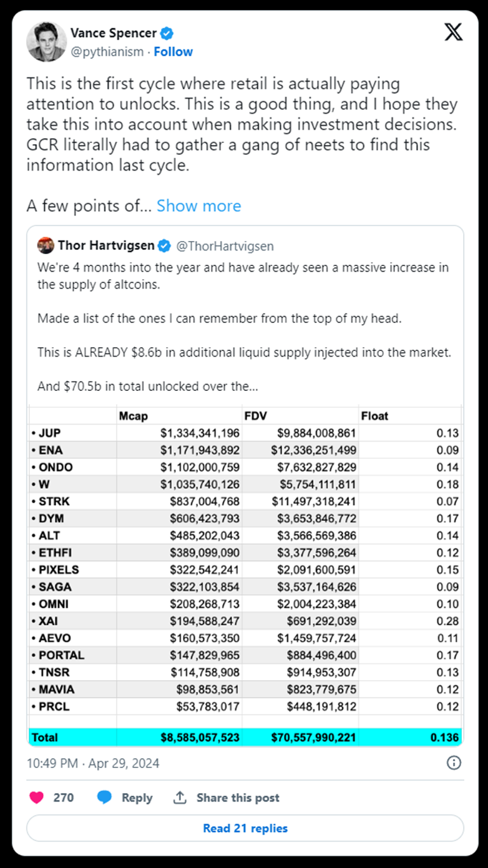Viewport: 488px width, 868px height.
Task: Open the quoted tweet text body
Action: click(244, 327)
